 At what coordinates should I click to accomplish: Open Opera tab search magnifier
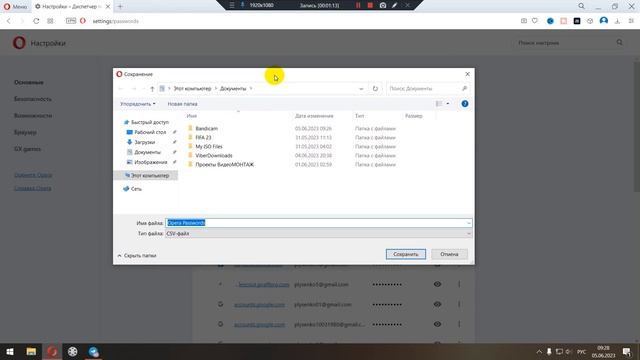click(581, 6)
